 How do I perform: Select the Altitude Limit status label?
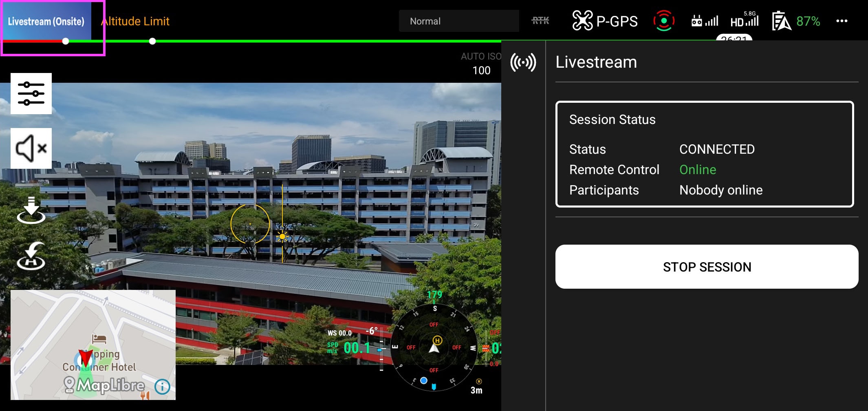pos(135,21)
